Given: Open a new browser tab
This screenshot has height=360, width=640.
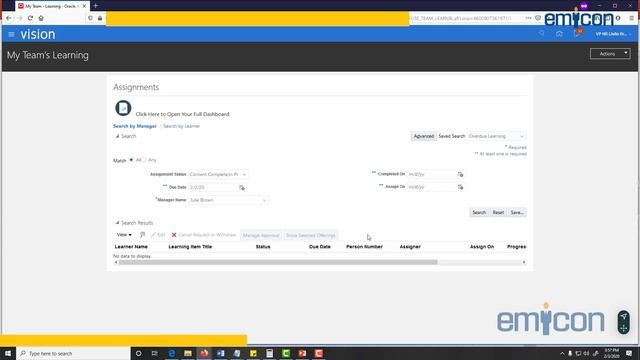Looking at the screenshot, I should point(96,6).
